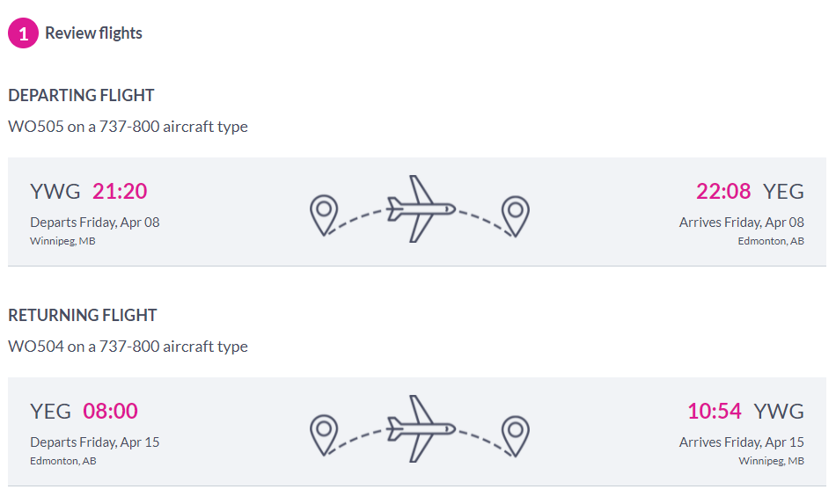The height and width of the screenshot is (504, 836).
Task: Click the departing flight's destination pin icon
Action: pyautogui.click(x=515, y=215)
